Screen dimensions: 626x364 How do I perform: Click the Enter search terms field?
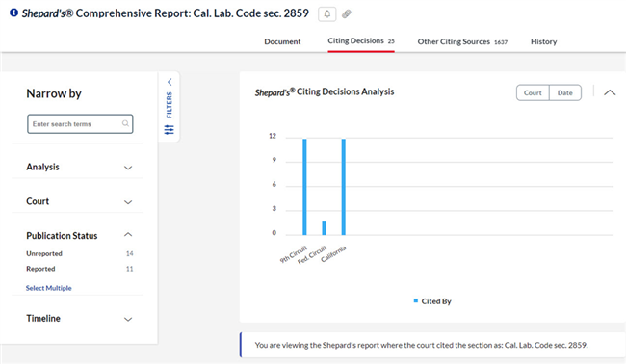[80, 123]
